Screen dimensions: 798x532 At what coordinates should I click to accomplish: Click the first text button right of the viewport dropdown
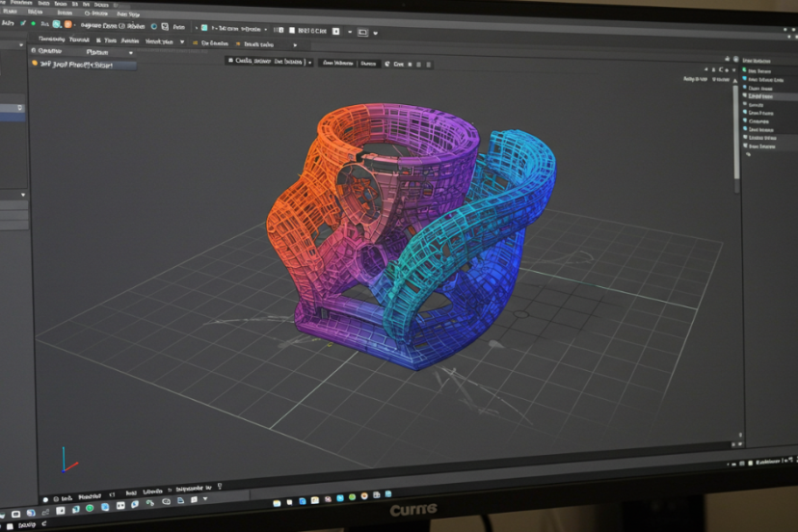pos(337,62)
